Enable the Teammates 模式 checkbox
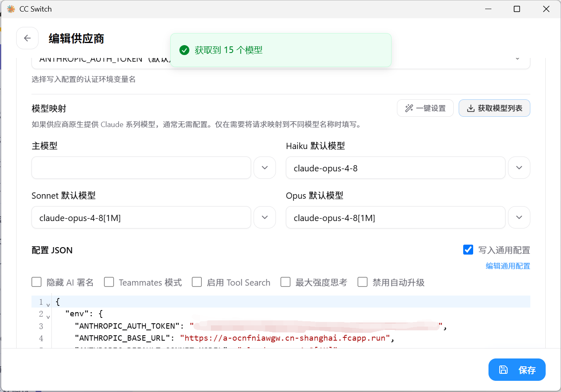The image size is (561, 392). [x=109, y=282]
